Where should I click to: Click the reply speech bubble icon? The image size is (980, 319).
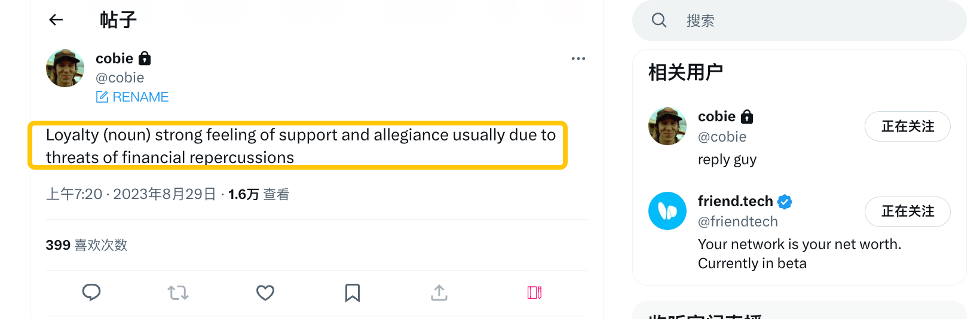point(91,293)
